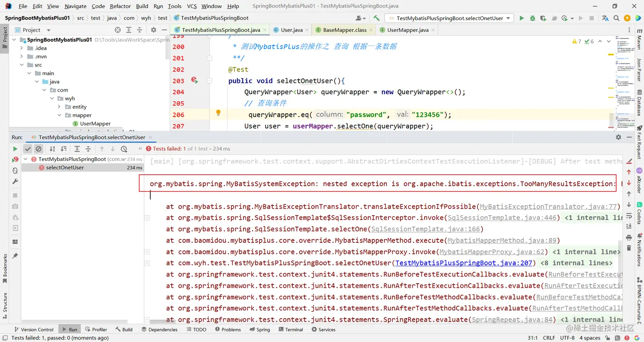Run the test with green Run button in top toolbar
The image size is (644, 342).
pos(521,18)
